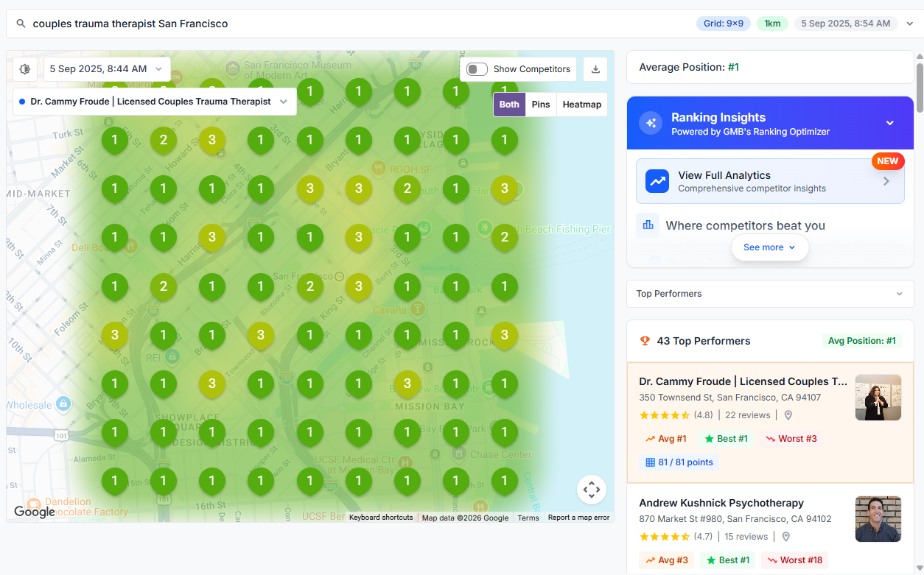Screen dimensions: 924x575
Task: Expand the top-right header chevron
Action: 910,24
